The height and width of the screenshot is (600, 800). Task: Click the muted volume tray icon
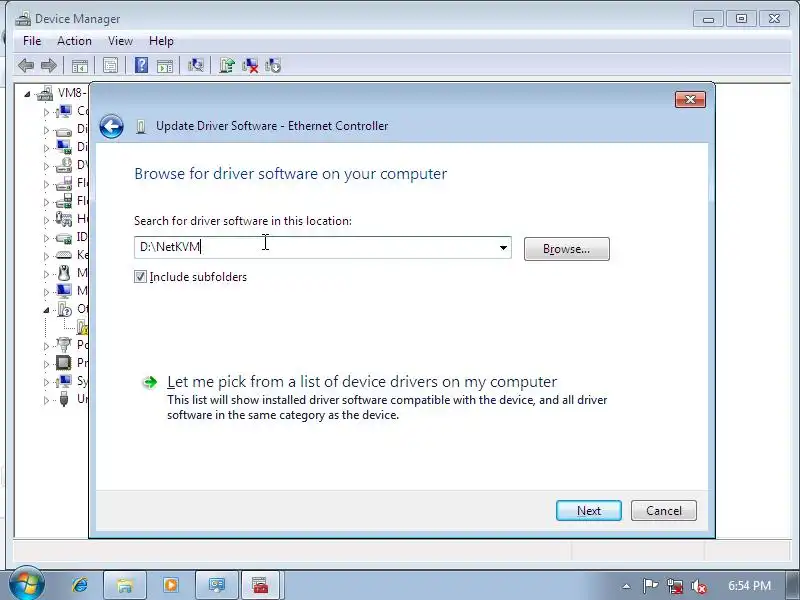pyautogui.click(x=699, y=586)
